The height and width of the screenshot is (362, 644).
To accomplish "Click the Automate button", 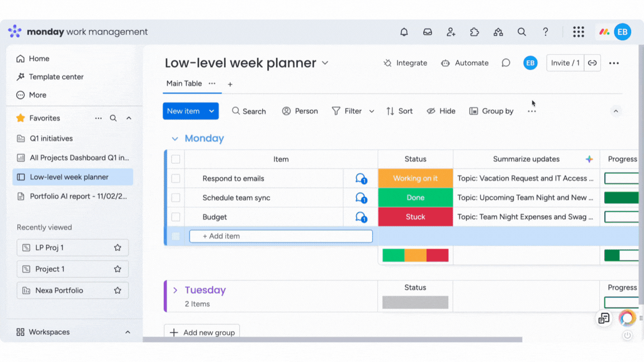I will click(465, 63).
